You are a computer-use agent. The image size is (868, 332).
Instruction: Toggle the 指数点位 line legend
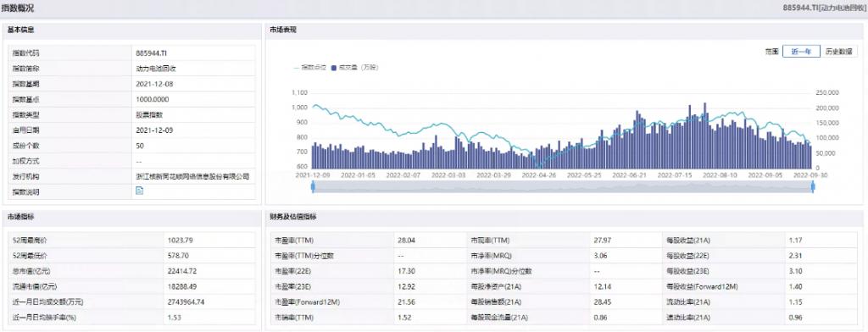[310, 68]
